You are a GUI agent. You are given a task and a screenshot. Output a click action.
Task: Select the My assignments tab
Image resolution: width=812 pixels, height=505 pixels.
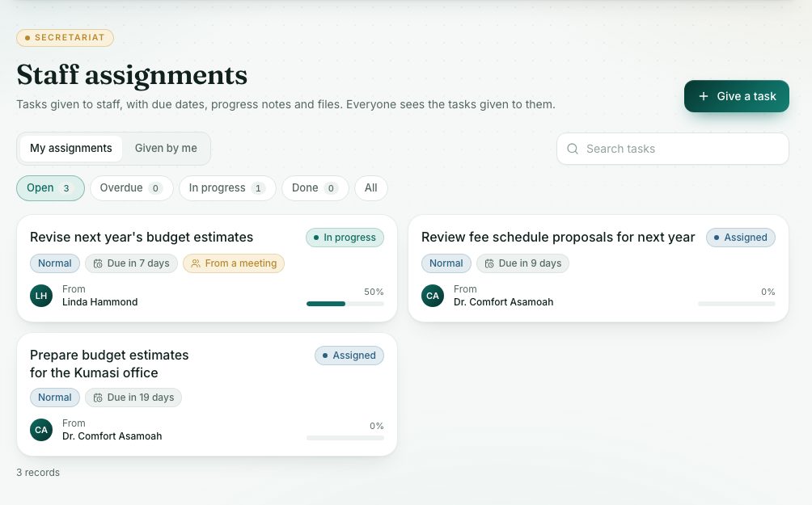click(x=71, y=149)
